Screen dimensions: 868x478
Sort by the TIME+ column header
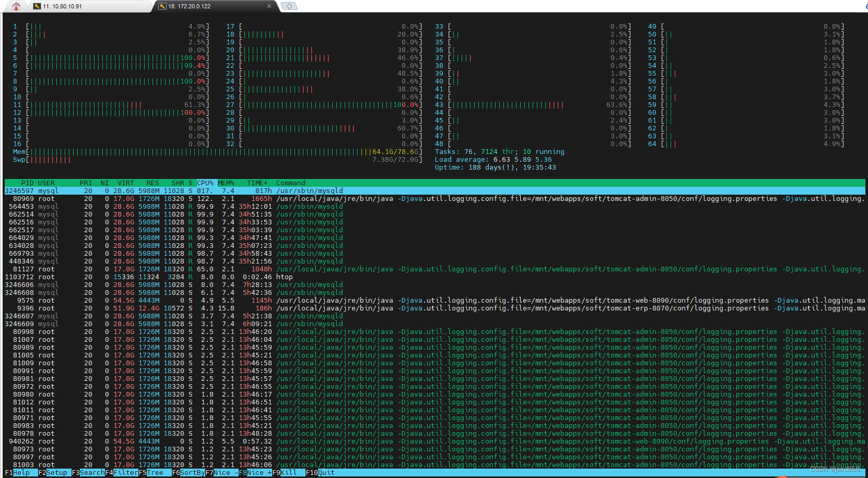(x=257, y=183)
